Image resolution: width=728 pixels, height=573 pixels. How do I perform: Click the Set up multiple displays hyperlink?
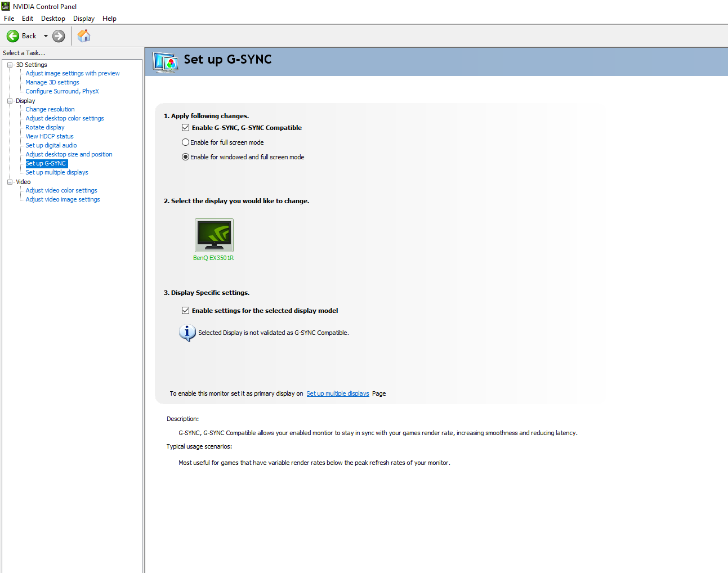coord(338,393)
